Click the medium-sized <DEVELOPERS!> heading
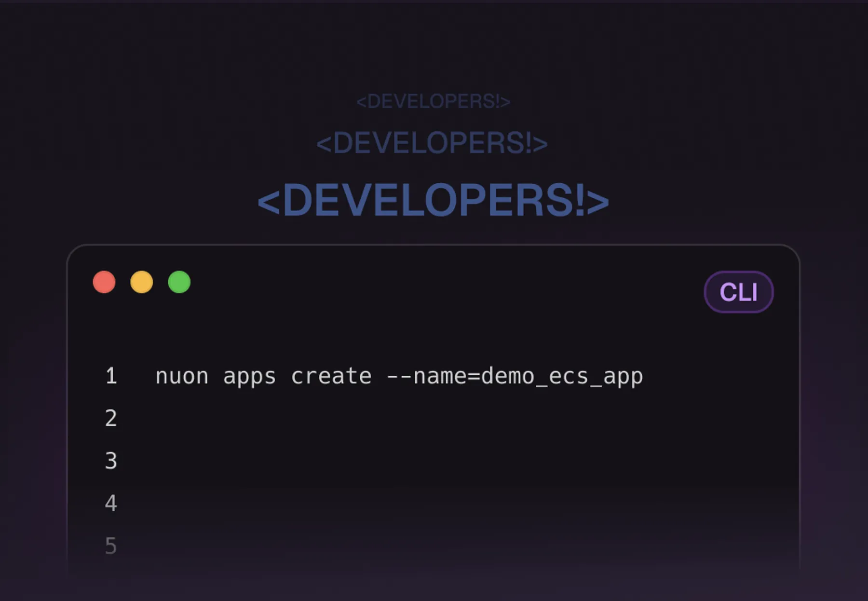868x601 pixels. 432,143
